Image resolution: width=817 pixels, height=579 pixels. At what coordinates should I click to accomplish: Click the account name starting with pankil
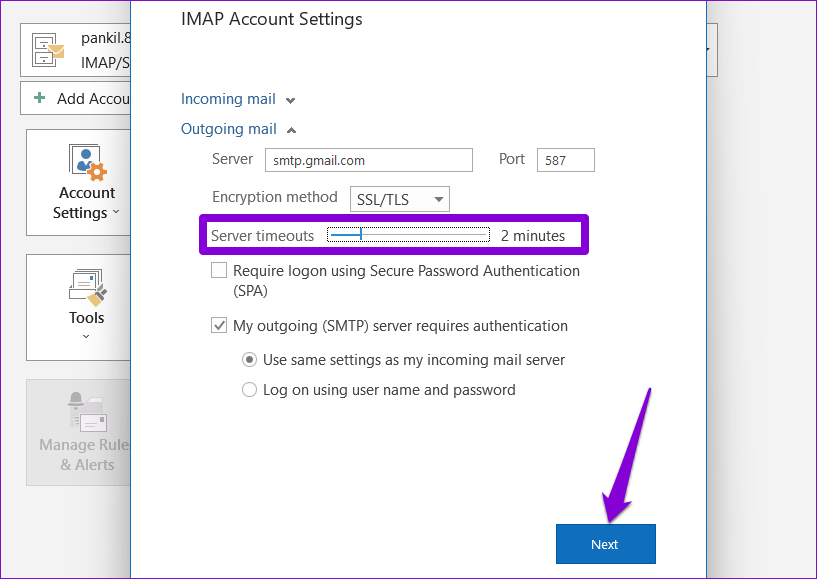(x=105, y=39)
